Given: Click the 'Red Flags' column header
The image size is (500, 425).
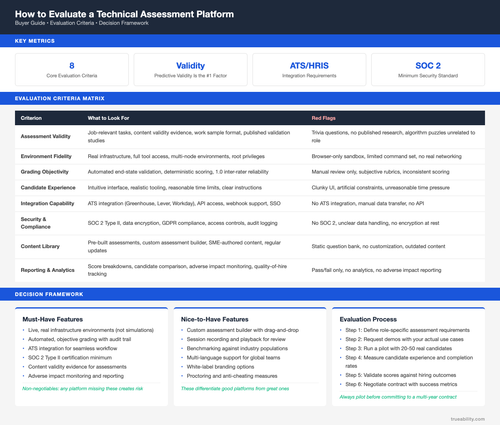Looking at the screenshot, I should point(324,118).
